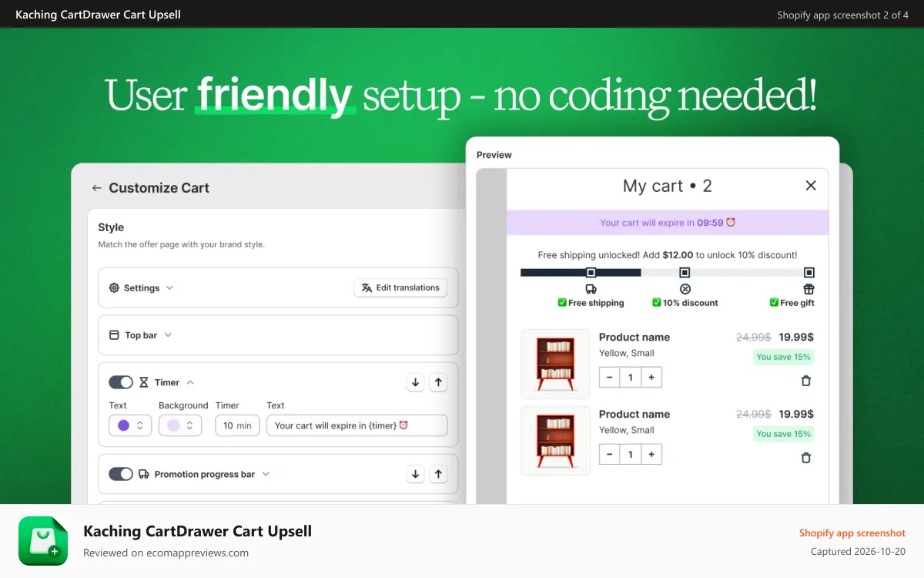The height and width of the screenshot is (578, 924).
Task: Click the first product's 19.99$ price
Action: [796, 337]
